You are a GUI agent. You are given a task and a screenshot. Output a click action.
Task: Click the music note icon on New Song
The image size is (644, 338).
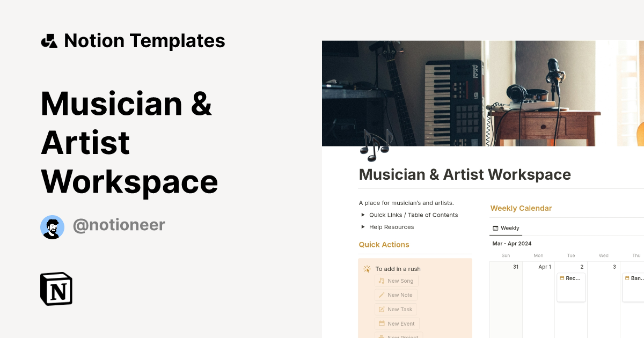pos(381,281)
